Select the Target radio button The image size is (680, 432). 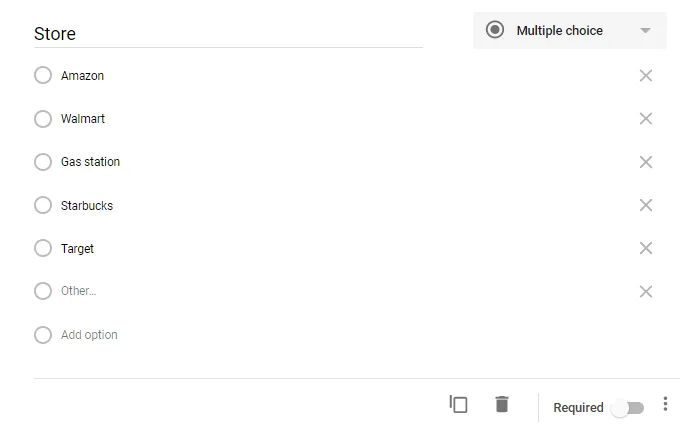(x=43, y=248)
